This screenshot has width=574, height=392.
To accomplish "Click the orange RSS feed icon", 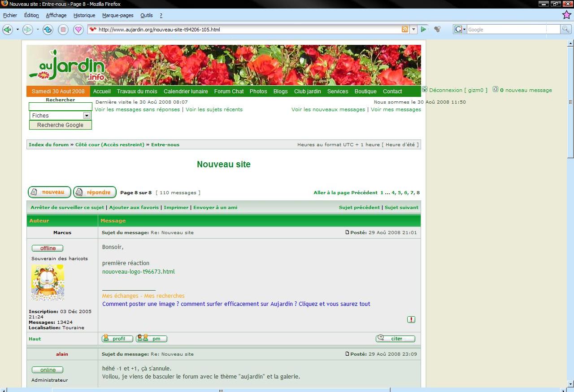I will 405,30.
